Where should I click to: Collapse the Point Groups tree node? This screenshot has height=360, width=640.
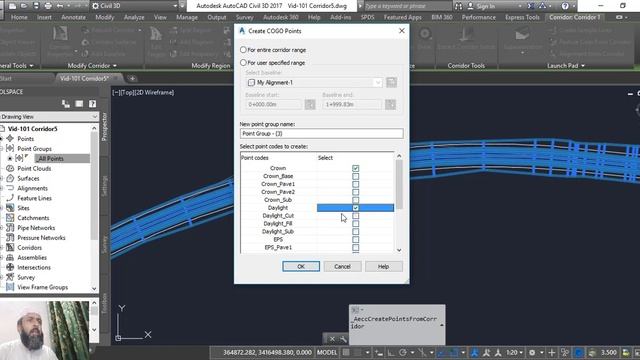click(x=1, y=149)
